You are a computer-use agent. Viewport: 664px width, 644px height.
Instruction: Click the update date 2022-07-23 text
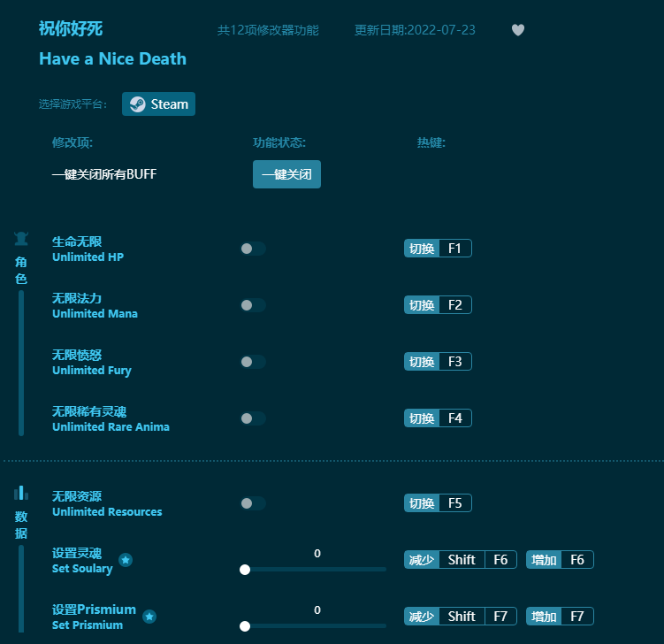click(415, 30)
